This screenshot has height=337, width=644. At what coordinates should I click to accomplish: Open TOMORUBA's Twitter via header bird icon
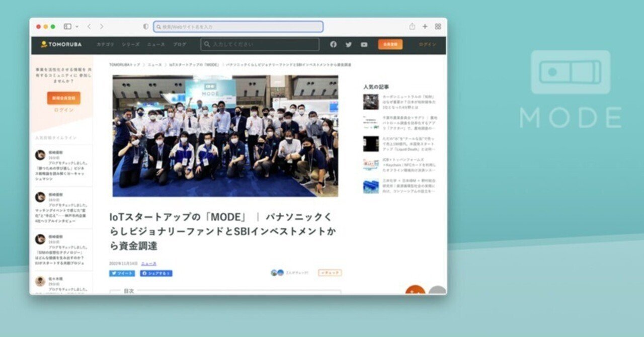(x=348, y=44)
